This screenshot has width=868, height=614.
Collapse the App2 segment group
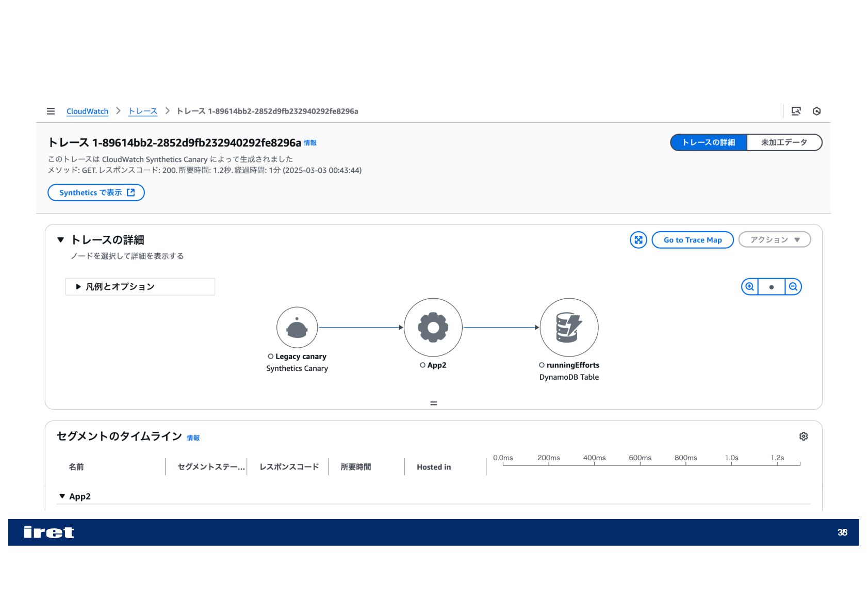click(x=62, y=496)
